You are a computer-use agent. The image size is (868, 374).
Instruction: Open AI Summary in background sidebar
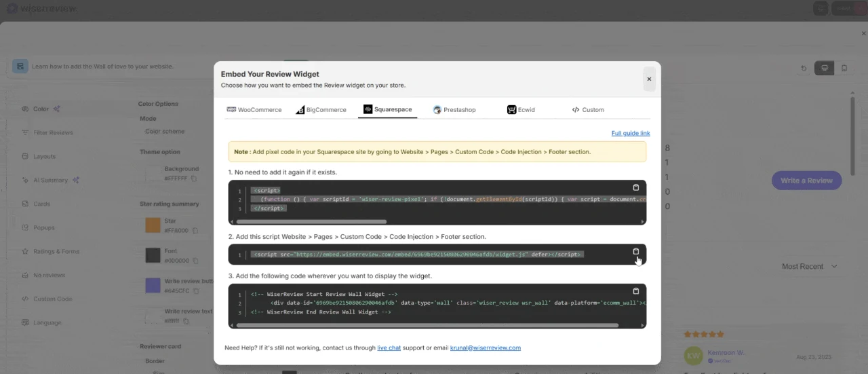(51, 180)
